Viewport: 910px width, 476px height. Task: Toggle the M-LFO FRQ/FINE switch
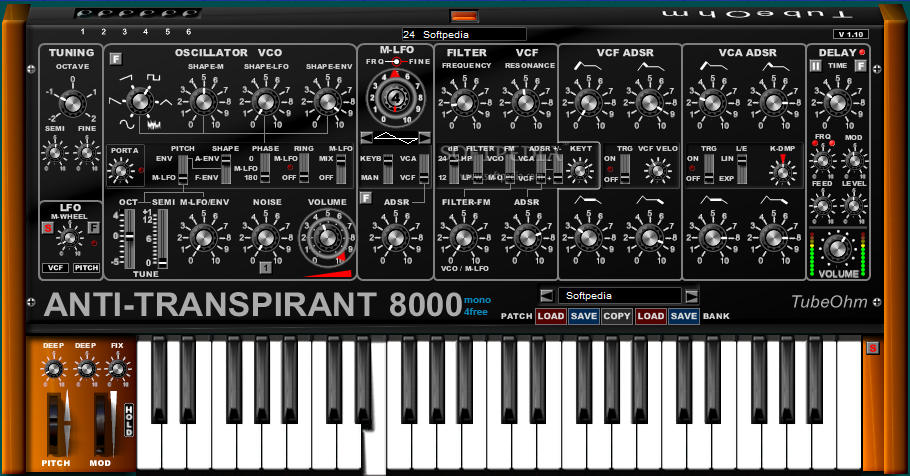397,62
